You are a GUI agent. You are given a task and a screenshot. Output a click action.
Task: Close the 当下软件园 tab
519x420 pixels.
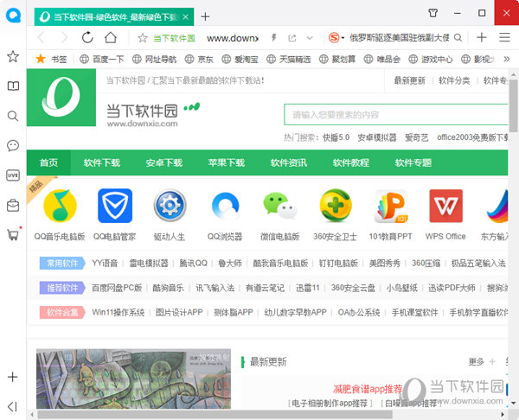coord(186,16)
